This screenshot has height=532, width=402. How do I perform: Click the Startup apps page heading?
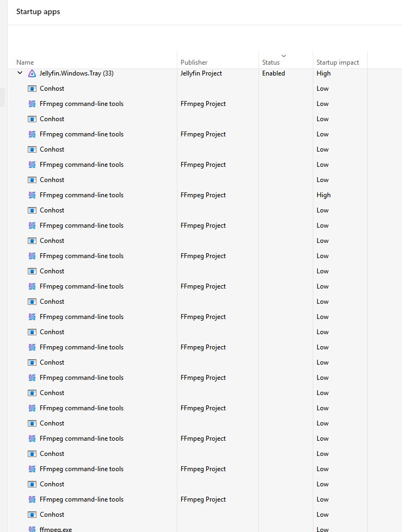pos(38,11)
